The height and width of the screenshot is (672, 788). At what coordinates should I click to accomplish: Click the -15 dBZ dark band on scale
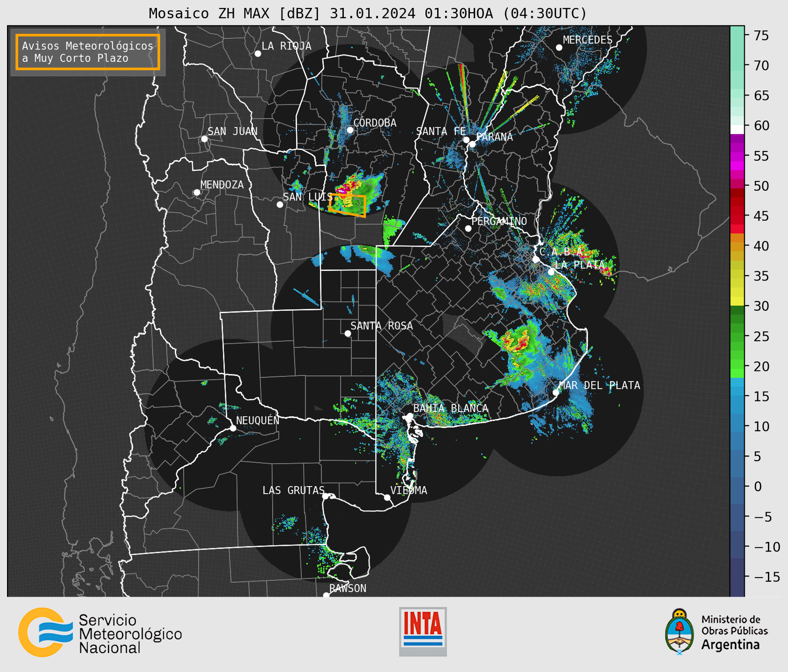coord(737,576)
